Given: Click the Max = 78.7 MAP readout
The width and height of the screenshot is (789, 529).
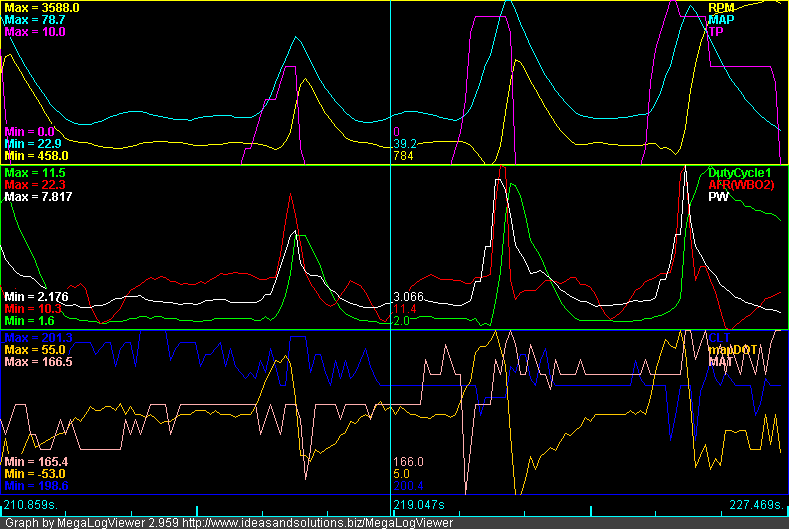Looking at the screenshot, I should pos(35,19).
